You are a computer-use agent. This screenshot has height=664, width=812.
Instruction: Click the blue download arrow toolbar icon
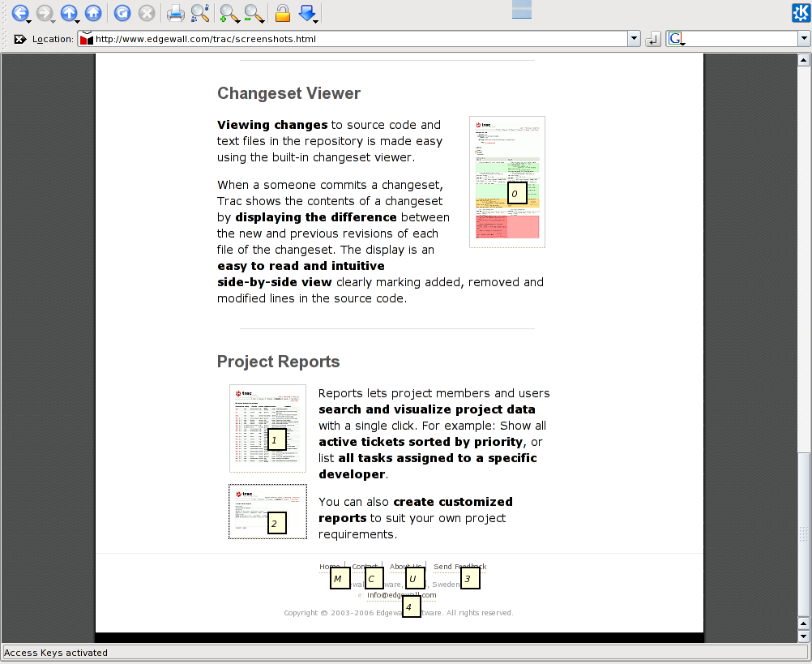(308, 13)
